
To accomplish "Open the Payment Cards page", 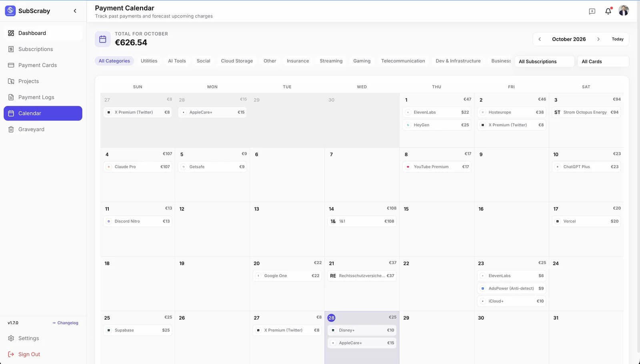I will (x=43, y=65).
